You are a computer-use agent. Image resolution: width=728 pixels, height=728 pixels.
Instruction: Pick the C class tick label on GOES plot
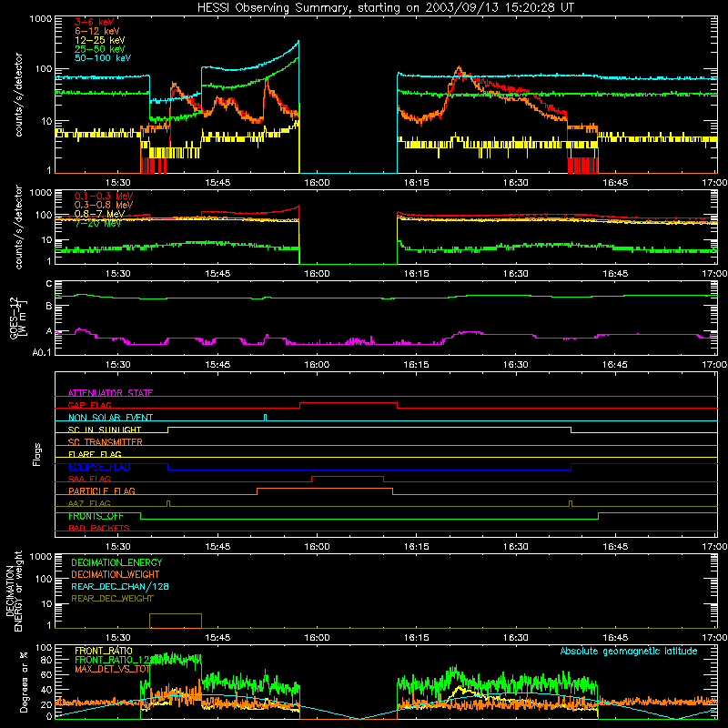[49, 284]
